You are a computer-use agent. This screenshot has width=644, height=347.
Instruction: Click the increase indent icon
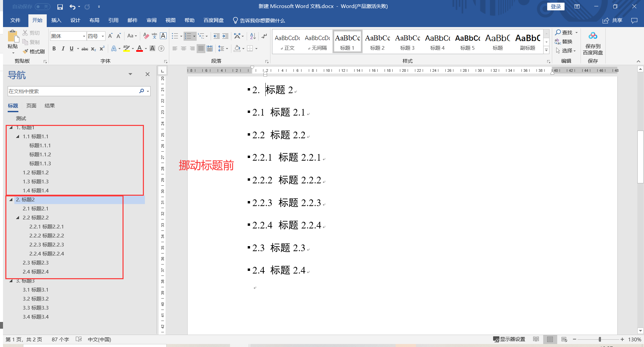pyautogui.click(x=225, y=36)
